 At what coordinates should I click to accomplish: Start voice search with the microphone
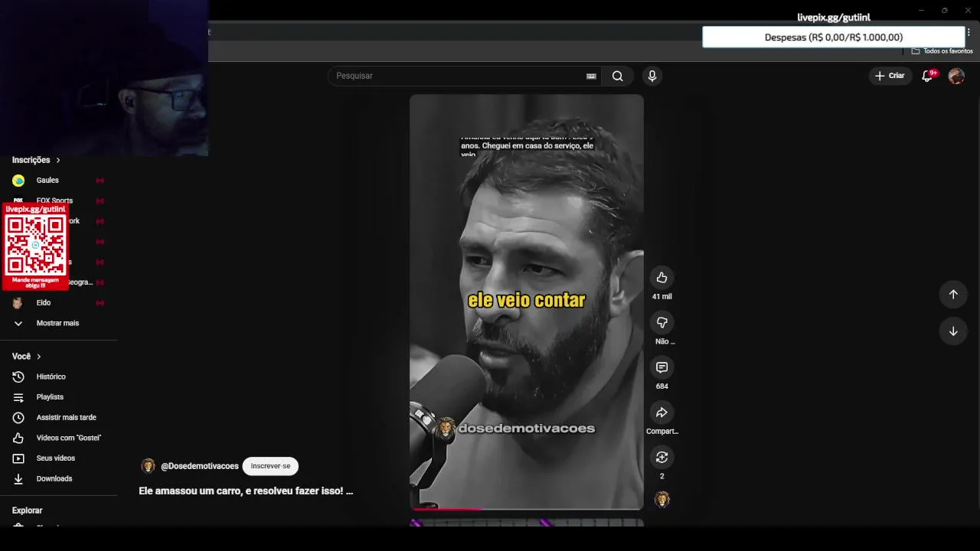(652, 76)
